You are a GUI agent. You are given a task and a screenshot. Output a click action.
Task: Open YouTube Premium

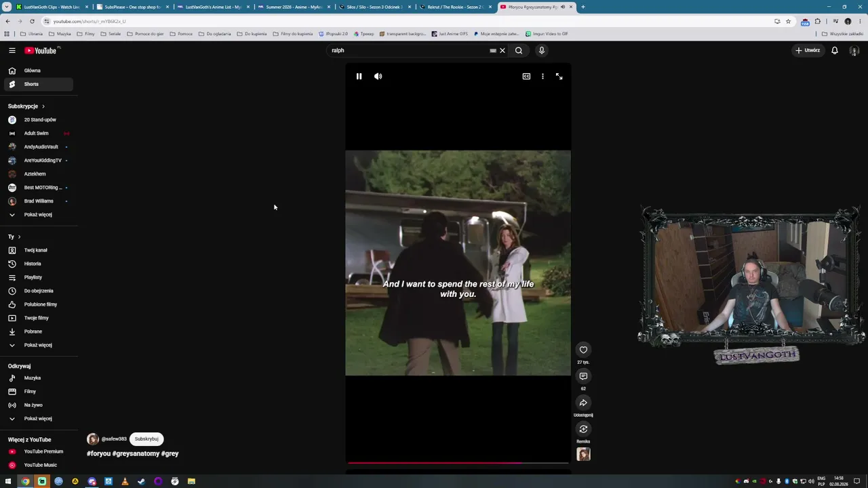click(x=39, y=451)
